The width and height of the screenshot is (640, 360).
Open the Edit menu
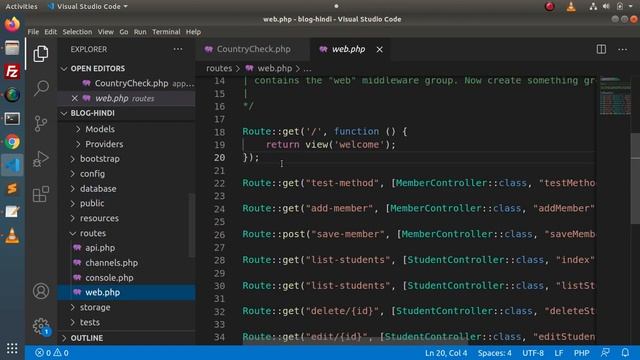pos(51,32)
